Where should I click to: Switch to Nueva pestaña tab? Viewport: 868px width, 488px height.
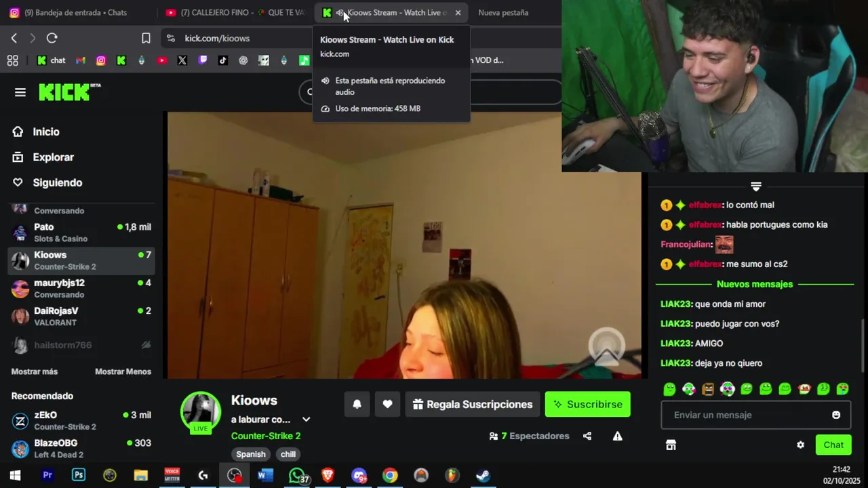point(503,12)
